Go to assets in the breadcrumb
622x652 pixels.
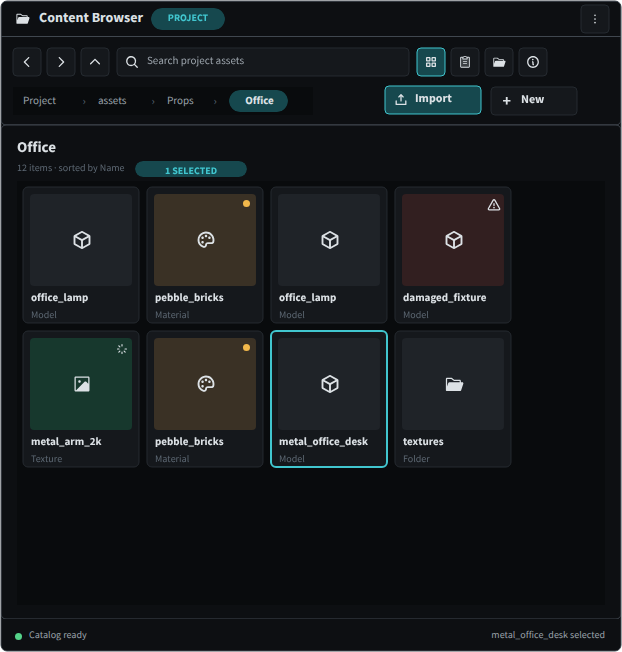pos(112,101)
